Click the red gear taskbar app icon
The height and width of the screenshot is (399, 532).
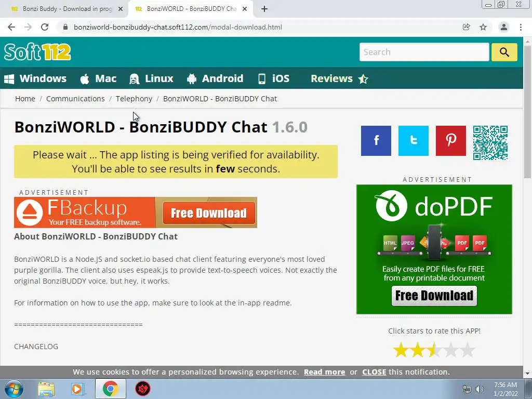(143, 389)
